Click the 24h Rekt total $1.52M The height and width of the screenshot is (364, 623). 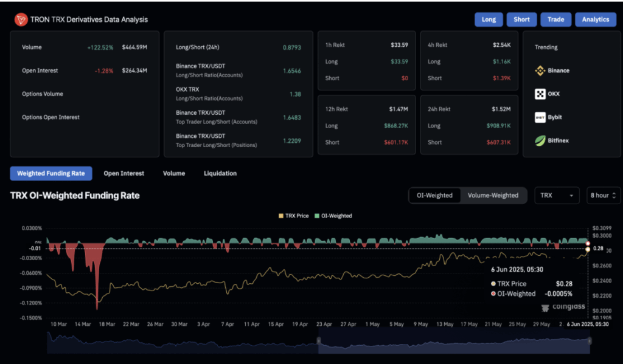(x=501, y=109)
